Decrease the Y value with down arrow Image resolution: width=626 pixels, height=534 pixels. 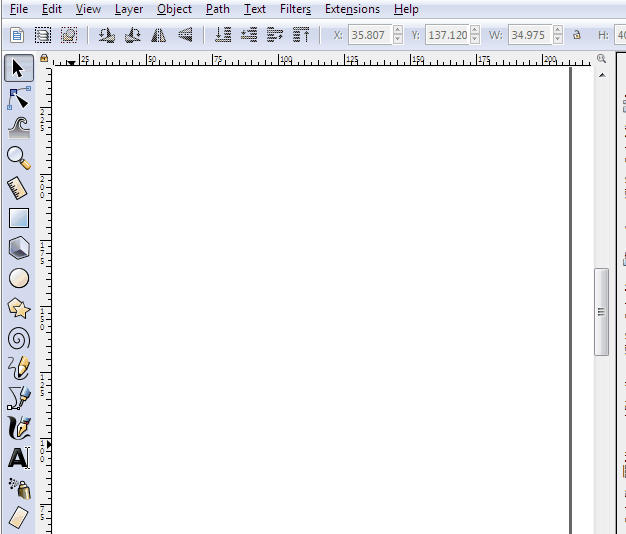click(x=475, y=39)
